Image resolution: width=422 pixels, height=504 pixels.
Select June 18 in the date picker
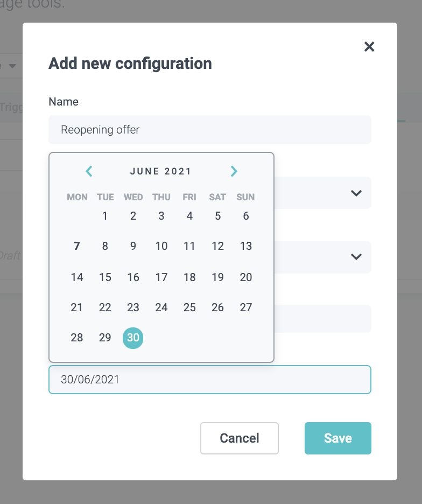[x=189, y=277]
